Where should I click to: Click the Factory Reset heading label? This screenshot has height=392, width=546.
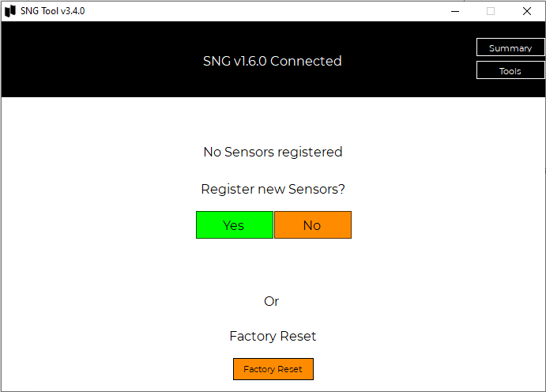pos(273,337)
